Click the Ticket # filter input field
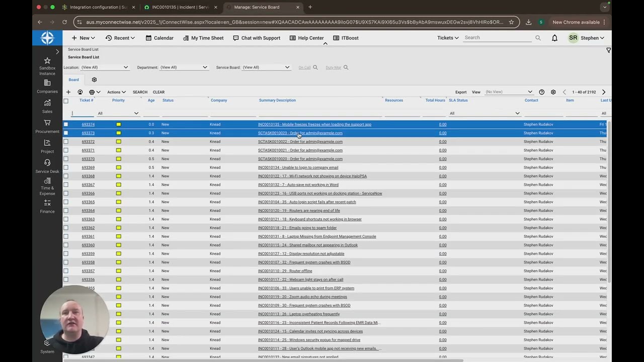Image resolution: width=644 pixels, height=362 pixels. click(83, 113)
